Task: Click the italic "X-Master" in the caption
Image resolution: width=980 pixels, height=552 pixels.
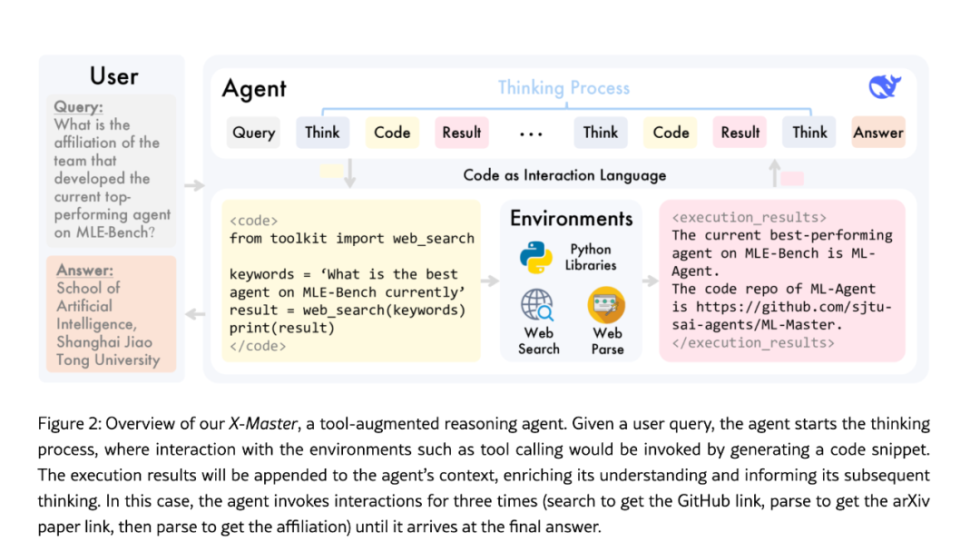Action: (x=262, y=424)
